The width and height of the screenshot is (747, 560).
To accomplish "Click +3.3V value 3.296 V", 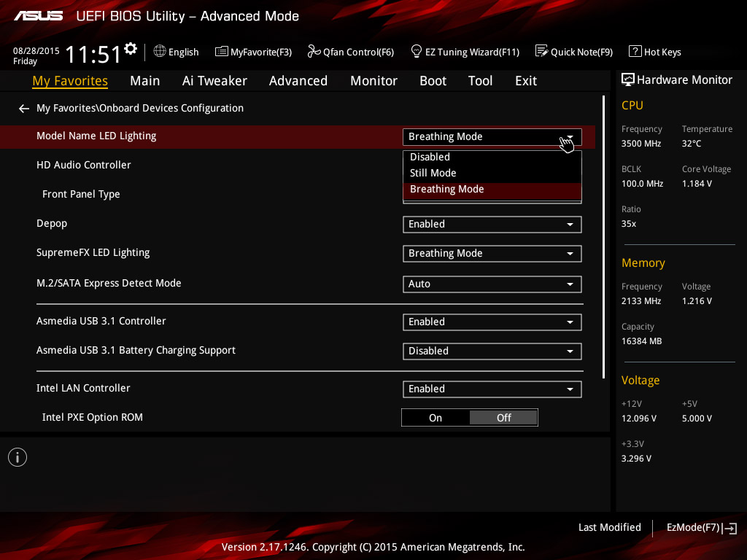I will tap(636, 459).
